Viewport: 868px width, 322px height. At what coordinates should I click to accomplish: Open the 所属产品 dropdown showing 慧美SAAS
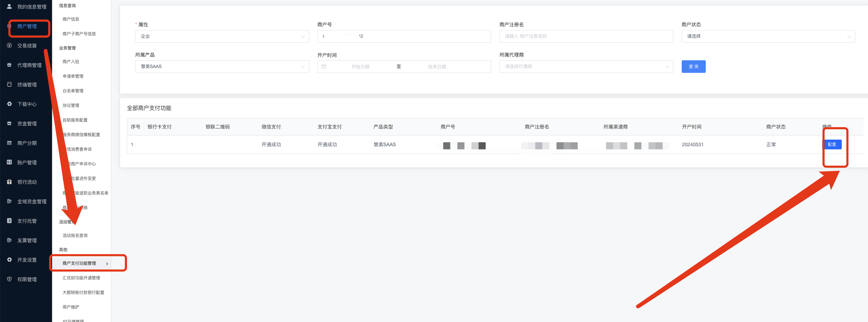tap(222, 67)
